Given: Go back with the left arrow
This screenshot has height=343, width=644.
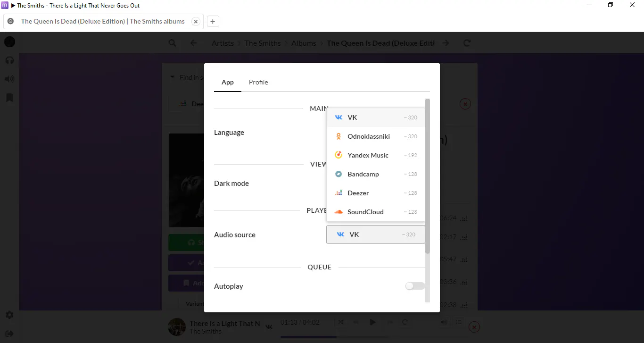Looking at the screenshot, I should (x=193, y=43).
